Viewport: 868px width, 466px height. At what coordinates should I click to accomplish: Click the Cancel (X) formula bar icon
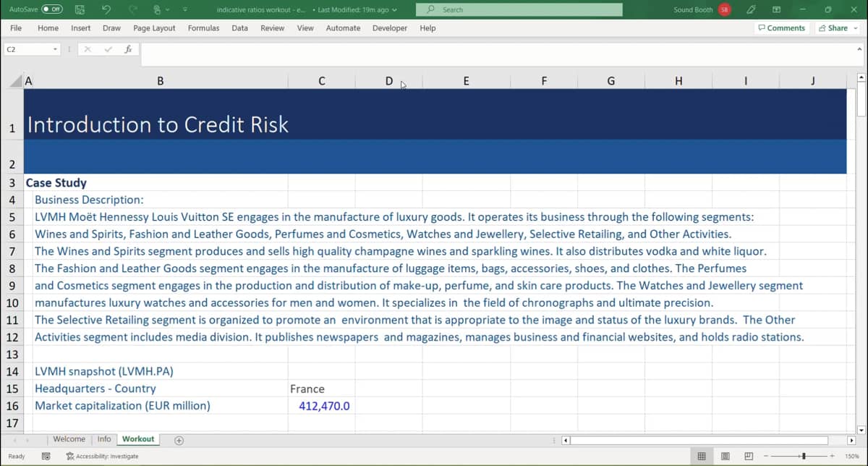tap(88, 49)
